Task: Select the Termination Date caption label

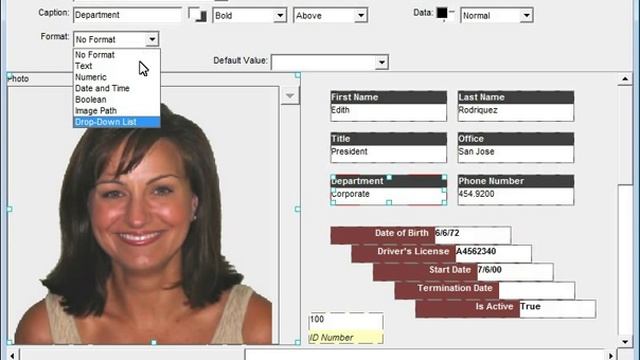Action: tap(447, 290)
